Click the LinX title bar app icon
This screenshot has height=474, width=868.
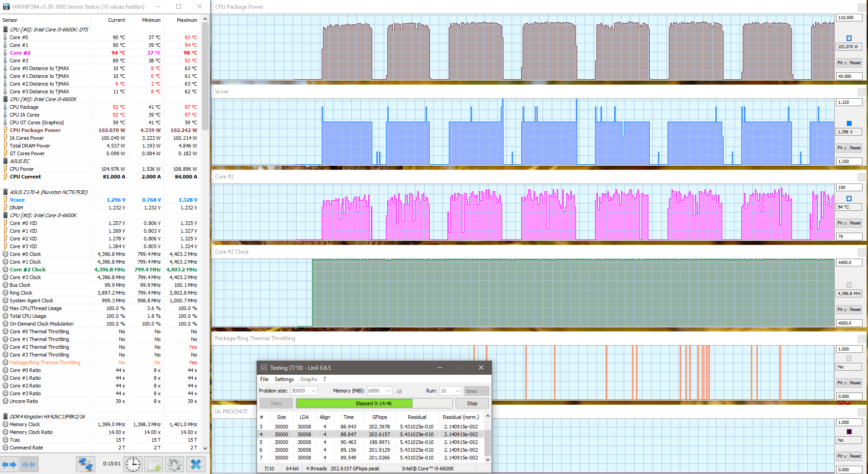(x=264, y=367)
